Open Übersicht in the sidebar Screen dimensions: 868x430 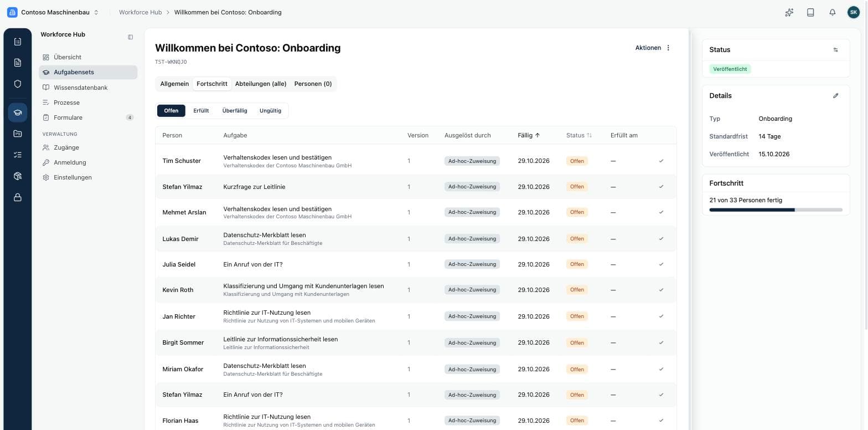point(88,57)
